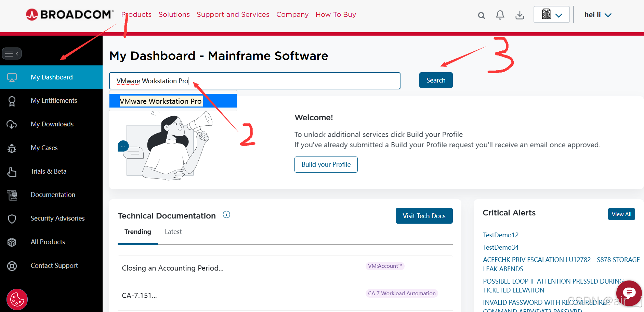Switch to the Trending tab
Image resolution: width=644 pixels, height=312 pixels.
coord(138,232)
